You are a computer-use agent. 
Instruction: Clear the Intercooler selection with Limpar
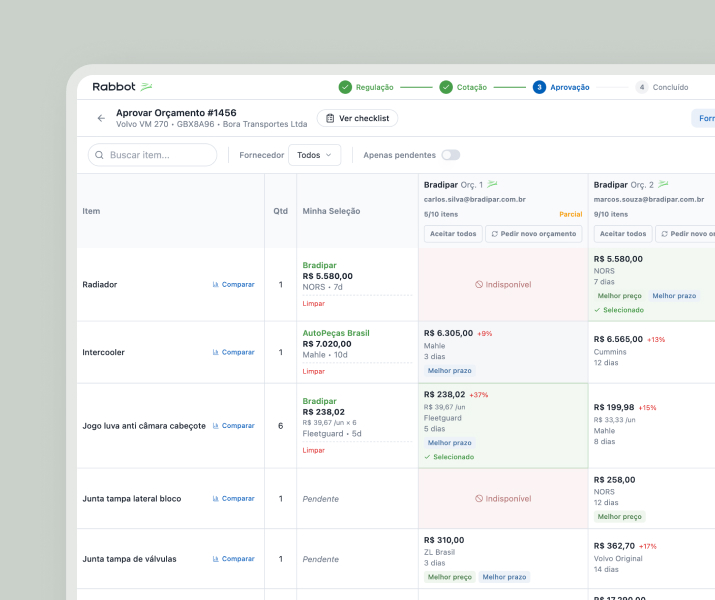[x=314, y=372]
